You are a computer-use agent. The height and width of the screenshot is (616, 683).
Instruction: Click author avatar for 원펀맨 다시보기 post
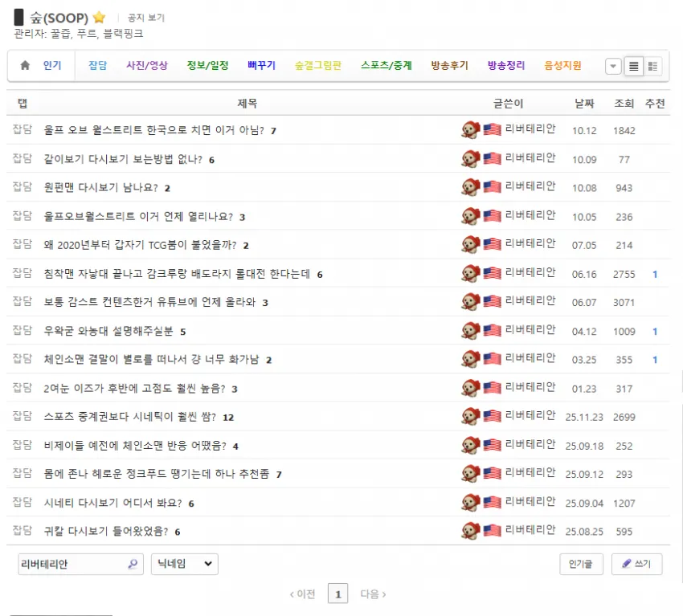[470, 187]
